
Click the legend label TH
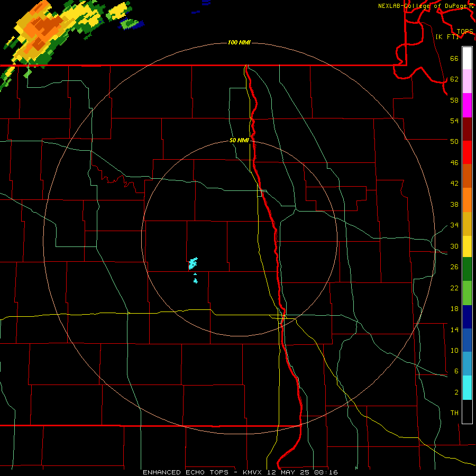pyautogui.click(x=454, y=413)
